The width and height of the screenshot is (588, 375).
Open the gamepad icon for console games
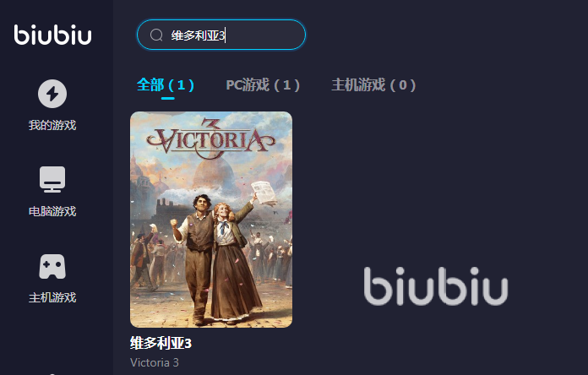coord(52,267)
